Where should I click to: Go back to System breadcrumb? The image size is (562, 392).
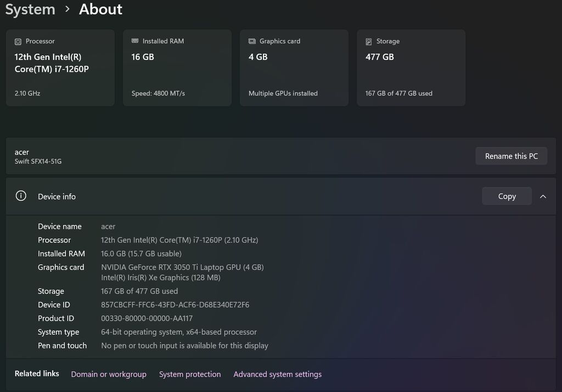point(30,9)
